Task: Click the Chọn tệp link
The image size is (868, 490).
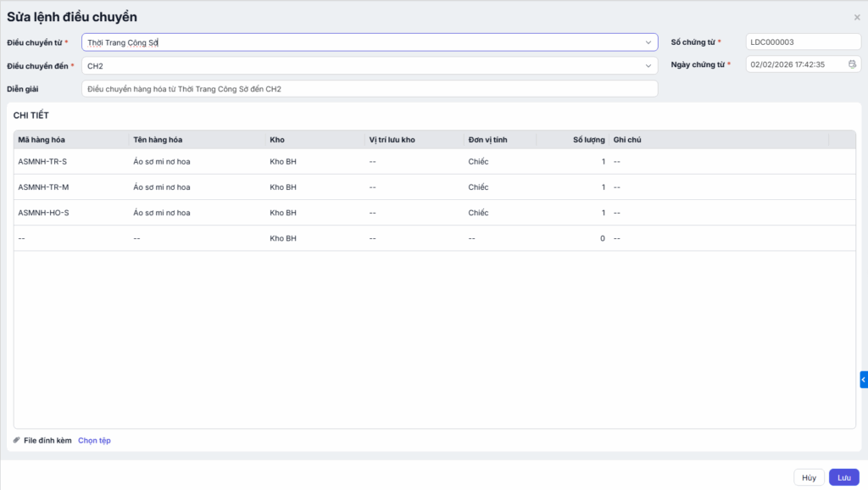Action: (x=94, y=440)
